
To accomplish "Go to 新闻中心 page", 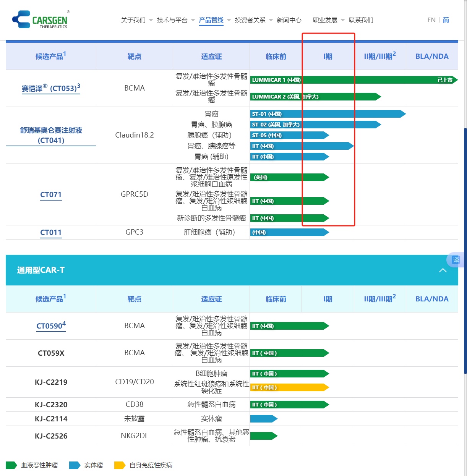I will pos(289,20).
